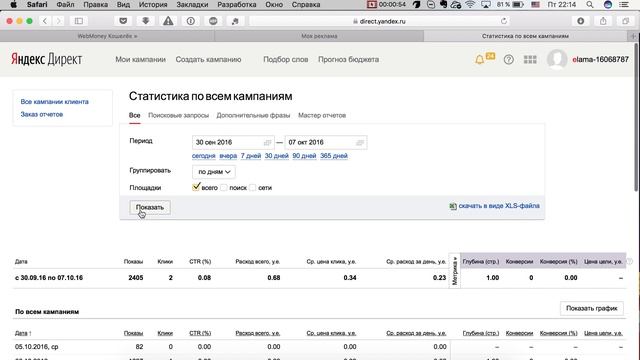
Task: Open the Закладки menu
Action: click(192, 4)
